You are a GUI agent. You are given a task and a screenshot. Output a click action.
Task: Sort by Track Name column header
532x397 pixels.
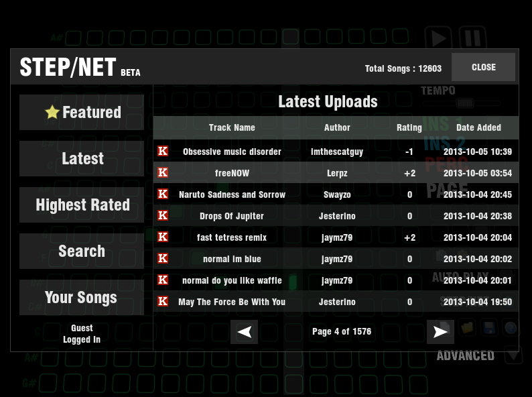click(x=232, y=127)
